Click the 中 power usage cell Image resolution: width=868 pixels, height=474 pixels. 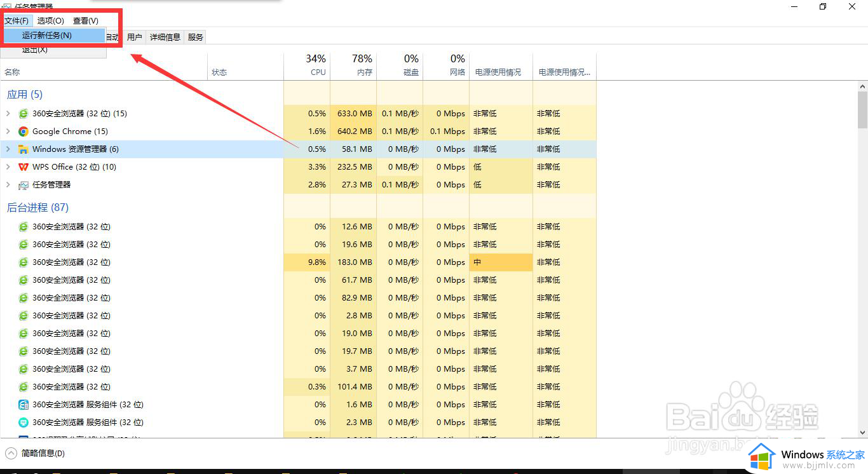click(501, 262)
